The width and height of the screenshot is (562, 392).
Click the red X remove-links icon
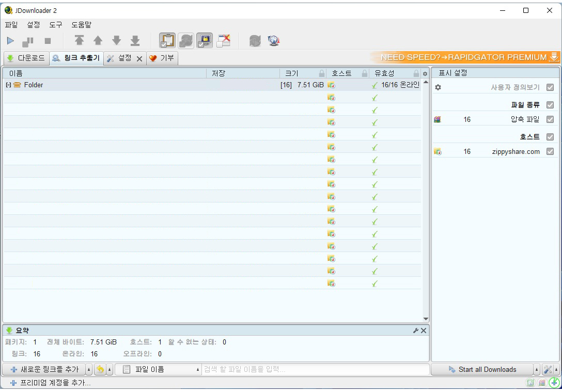coord(224,40)
